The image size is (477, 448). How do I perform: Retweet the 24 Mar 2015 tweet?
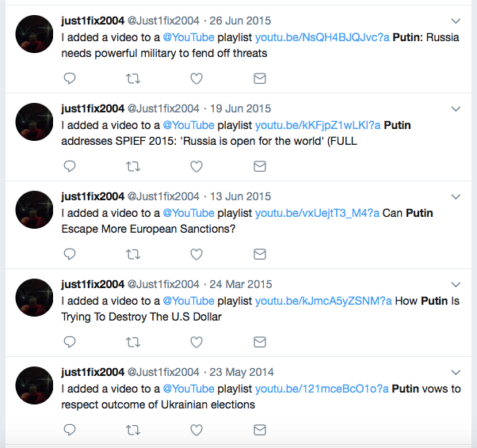[133, 342]
